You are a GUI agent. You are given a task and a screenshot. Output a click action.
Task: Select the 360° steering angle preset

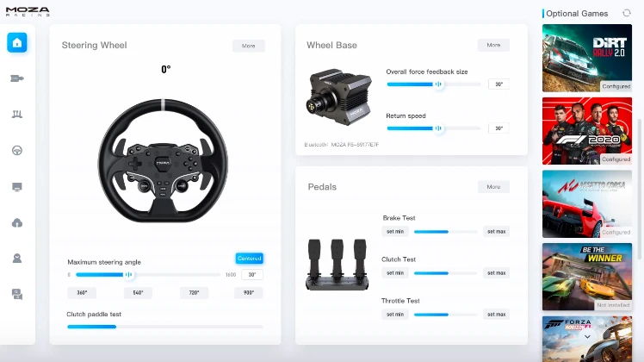(82, 293)
